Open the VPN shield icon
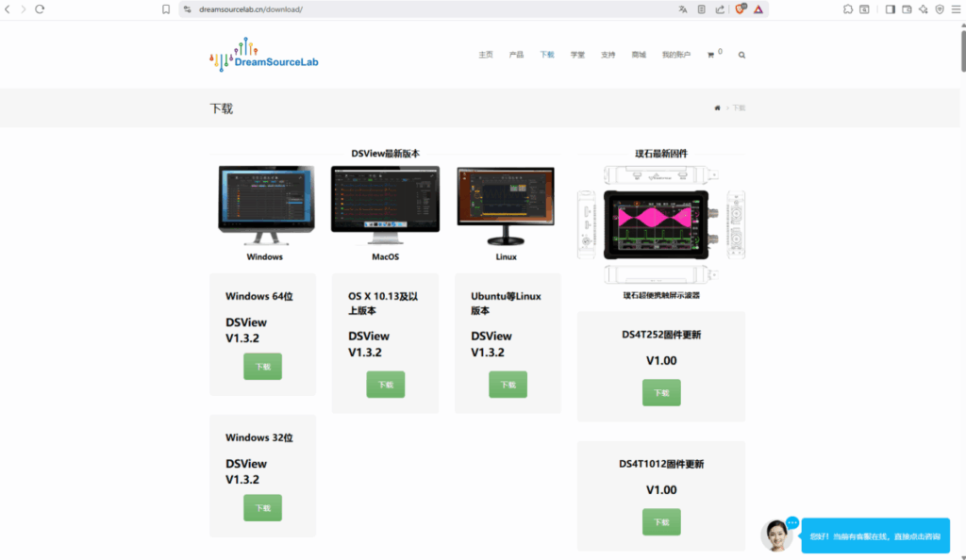 click(940, 9)
